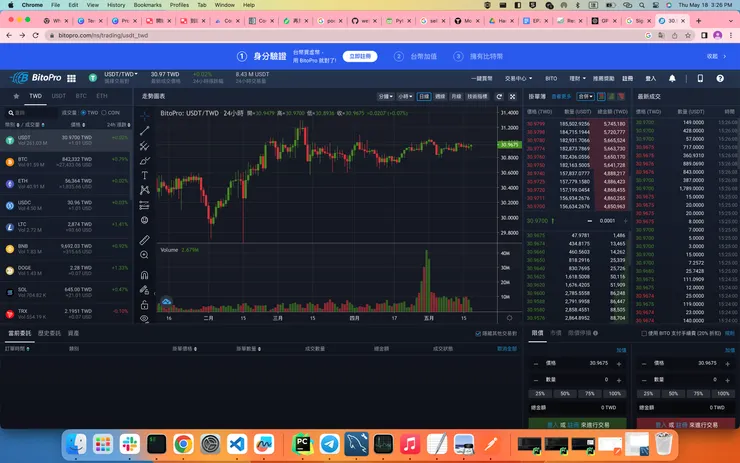Viewport: 740px width, 463px height.
Task: Switch to the USDT market tab
Action: click(x=59, y=96)
